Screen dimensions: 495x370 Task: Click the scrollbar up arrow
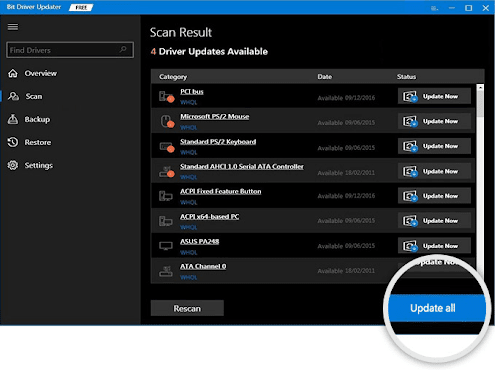[480, 88]
